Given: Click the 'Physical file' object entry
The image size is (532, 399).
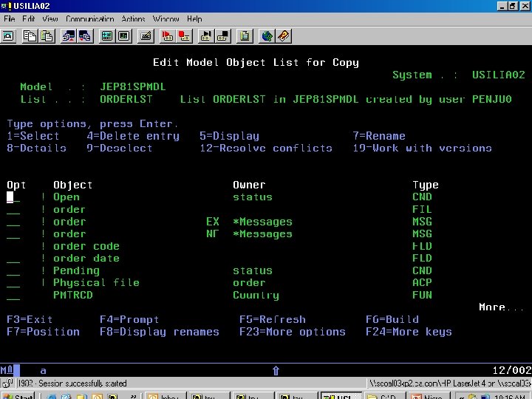Looking at the screenshot, I should tap(96, 282).
